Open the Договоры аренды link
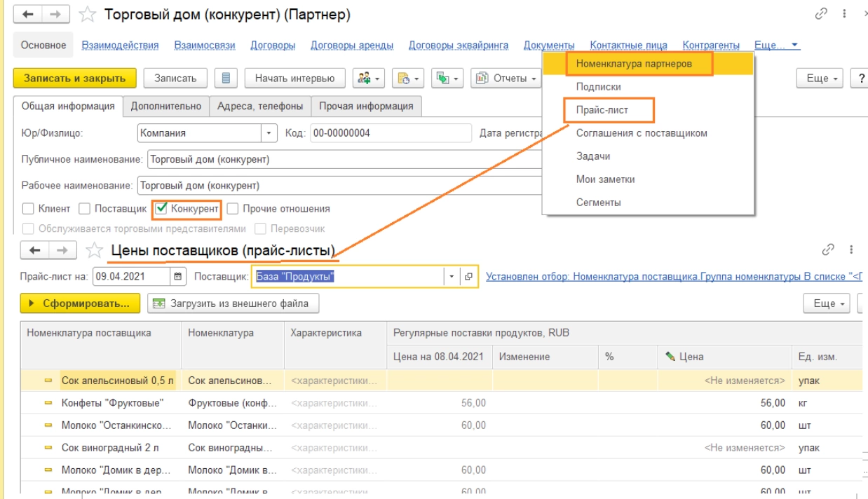Viewport: 868px width, 499px height. pos(351,46)
